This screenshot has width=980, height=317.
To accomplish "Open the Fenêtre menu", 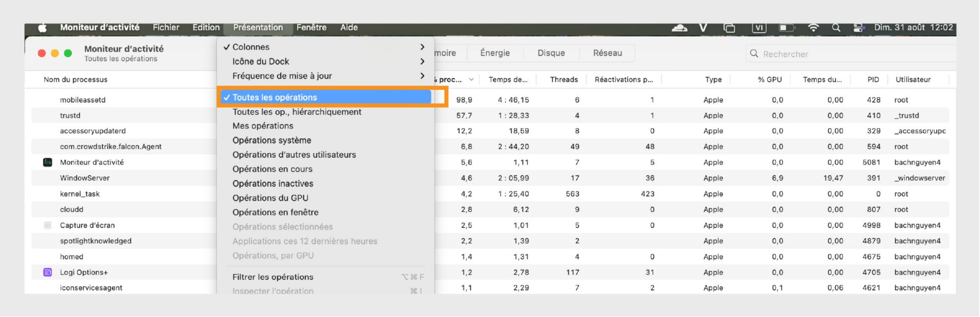I will (311, 28).
